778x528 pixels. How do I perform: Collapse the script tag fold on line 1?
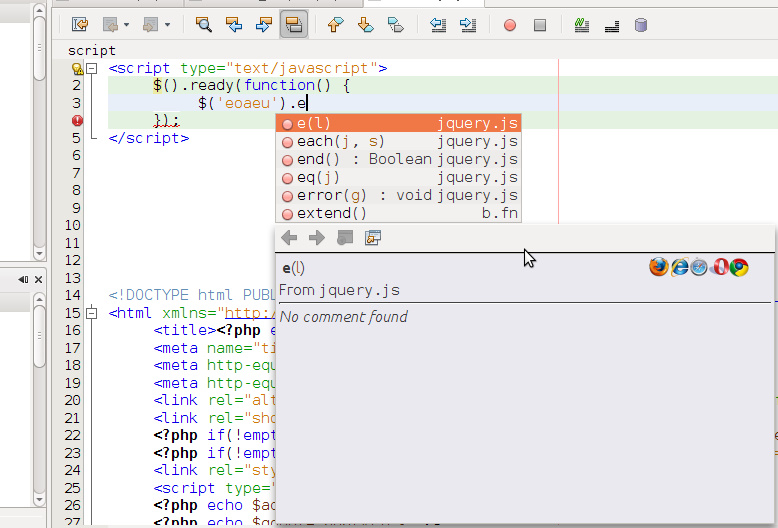point(92,68)
